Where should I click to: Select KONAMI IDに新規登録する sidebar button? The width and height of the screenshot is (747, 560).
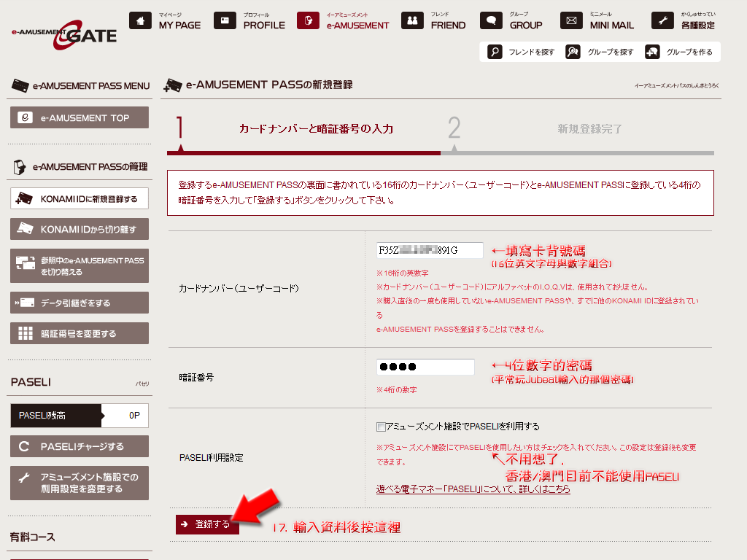click(x=80, y=198)
